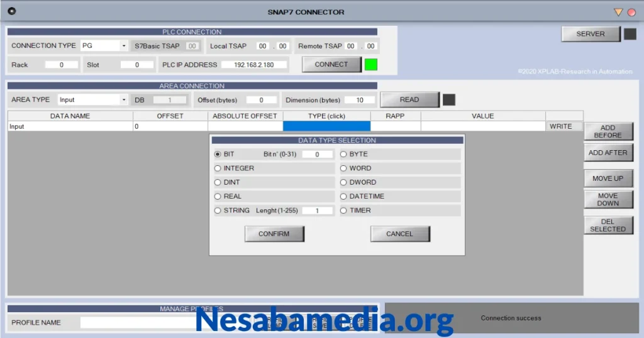Click the VALUE column header
The image size is (644, 338).
pyautogui.click(x=483, y=116)
